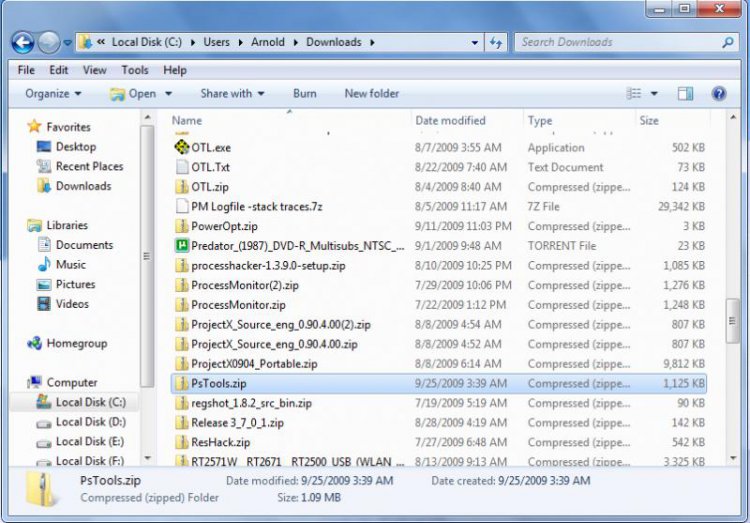Click the Back navigation arrow
The image size is (750, 523).
click(x=22, y=43)
